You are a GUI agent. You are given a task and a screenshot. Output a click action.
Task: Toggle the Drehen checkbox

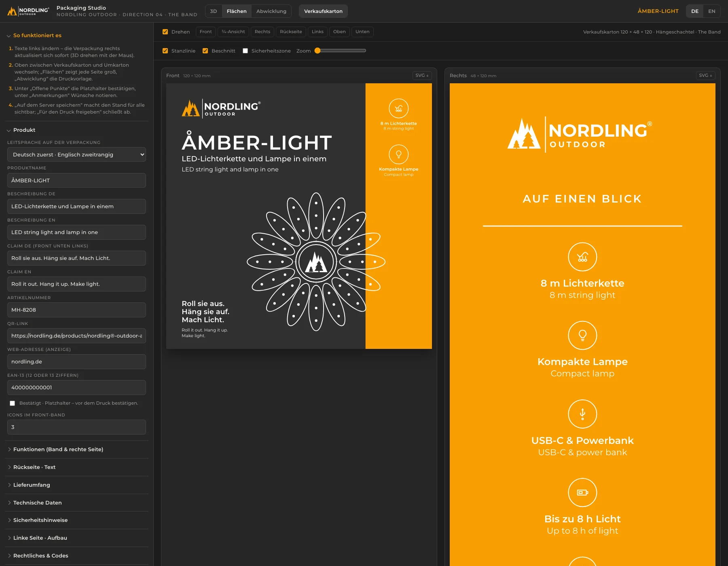click(165, 32)
